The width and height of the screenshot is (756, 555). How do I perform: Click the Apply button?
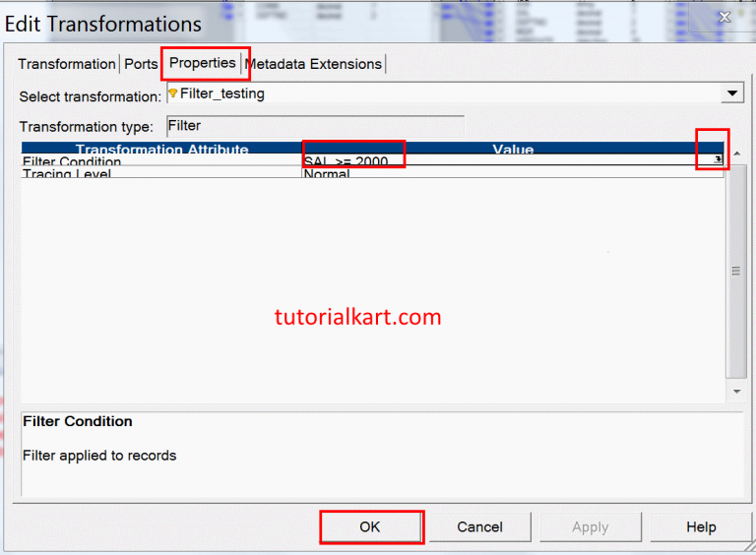tap(591, 527)
